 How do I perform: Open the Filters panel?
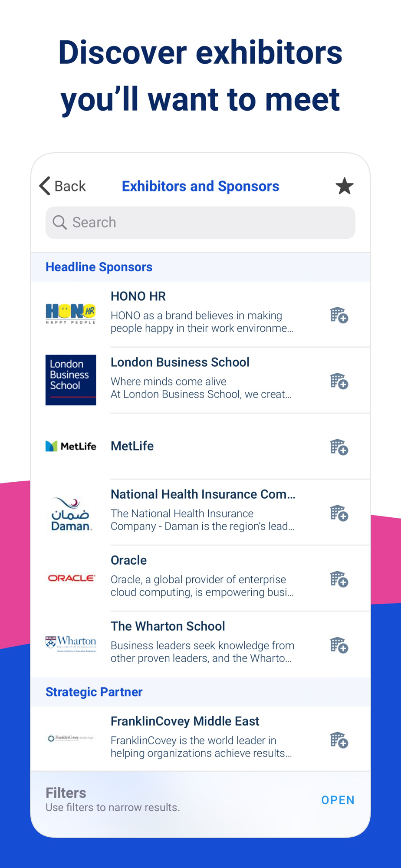coord(338,800)
